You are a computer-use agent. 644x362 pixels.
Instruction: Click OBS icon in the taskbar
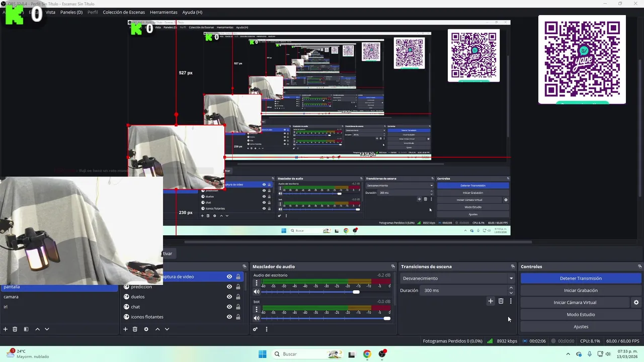(382, 354)
